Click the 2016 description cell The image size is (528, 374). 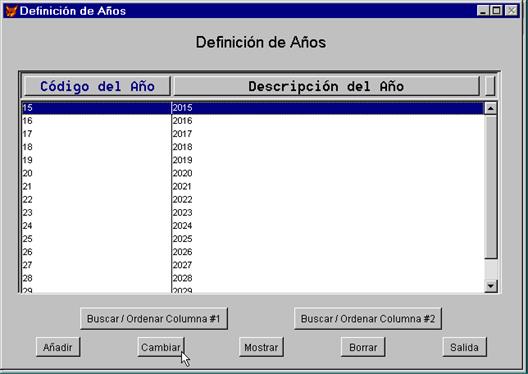[x=328, y=121]
